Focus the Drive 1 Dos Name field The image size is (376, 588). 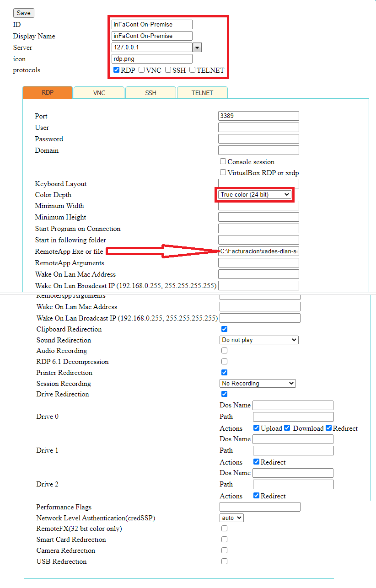coord(293,439)
